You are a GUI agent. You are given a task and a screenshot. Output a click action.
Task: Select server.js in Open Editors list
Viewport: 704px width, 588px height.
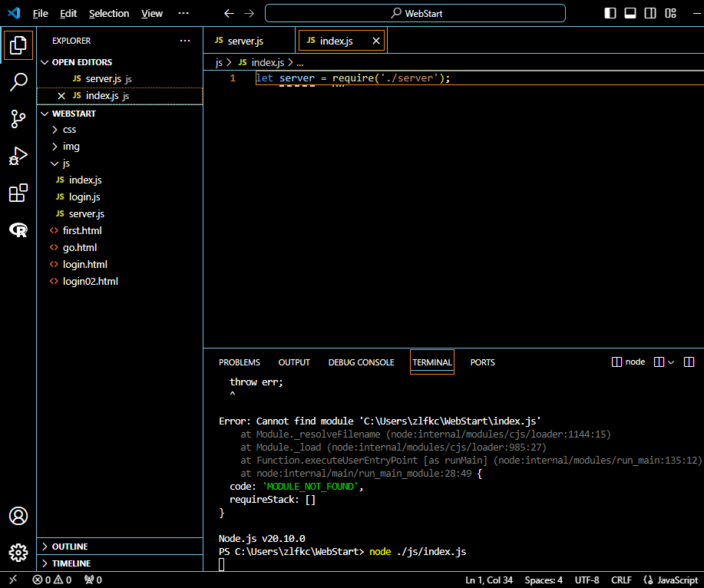coord(120,79)
